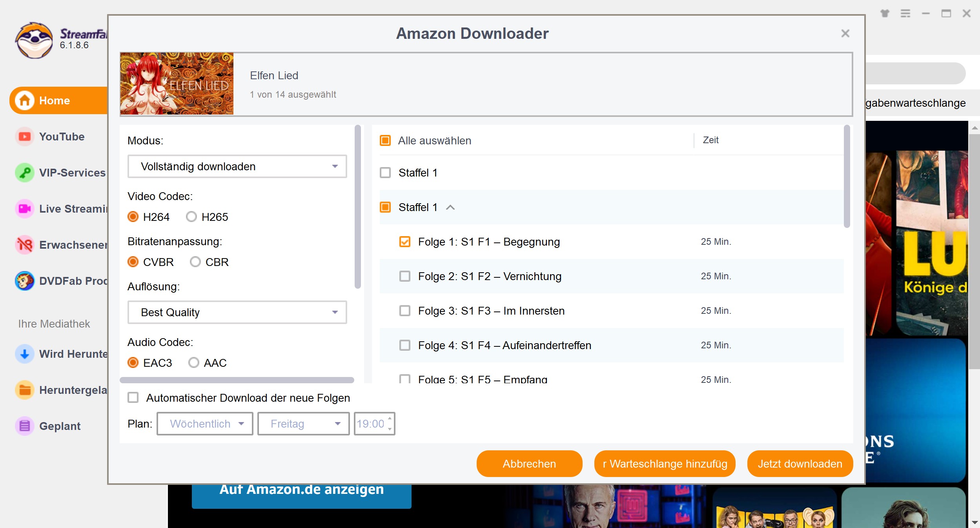Enable Automatischer Download der neue Folgen
This screenshot has width=980, height=528.
click(x=133, y=398)
